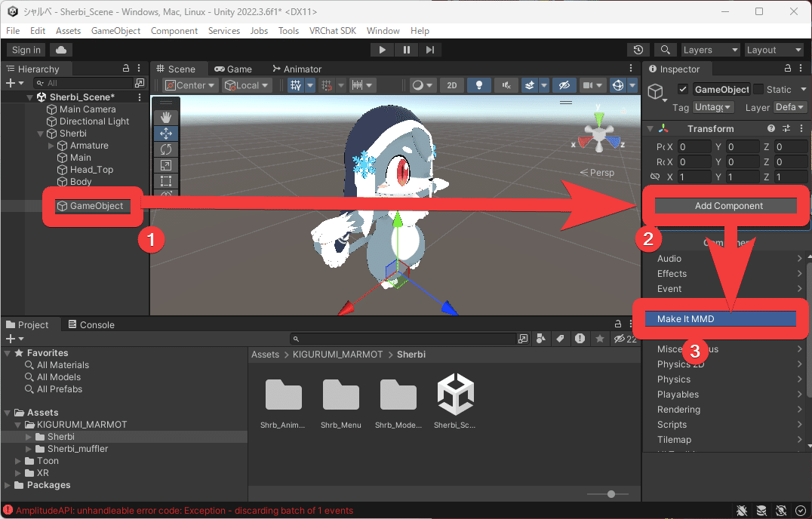Open the global search magnifier
Viewport: 812px width, 519px height.
point(666,50)
